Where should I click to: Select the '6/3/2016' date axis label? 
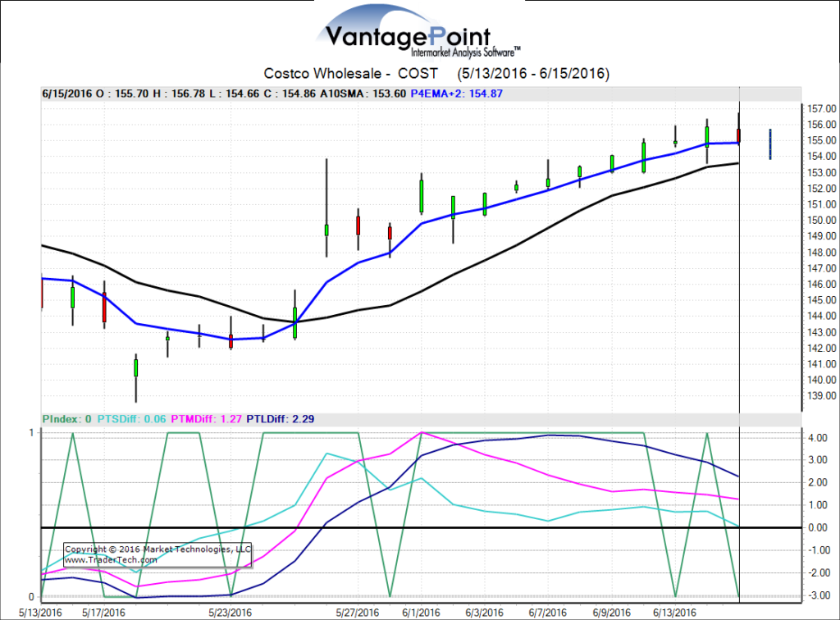point(484,613)
